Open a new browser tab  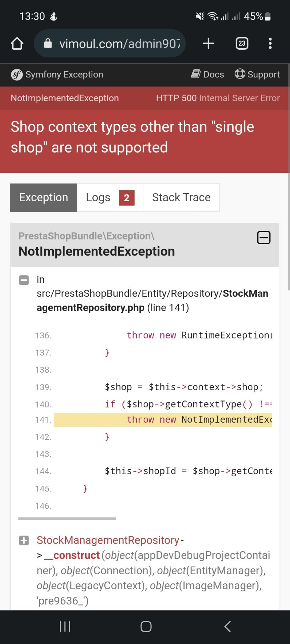208,44
